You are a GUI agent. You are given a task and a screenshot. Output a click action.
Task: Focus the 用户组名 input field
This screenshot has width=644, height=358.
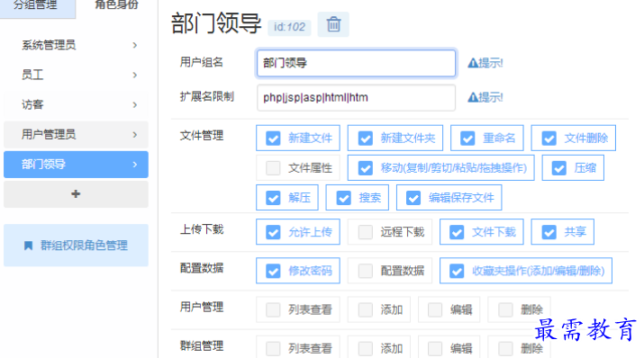[x=356, y=63]
